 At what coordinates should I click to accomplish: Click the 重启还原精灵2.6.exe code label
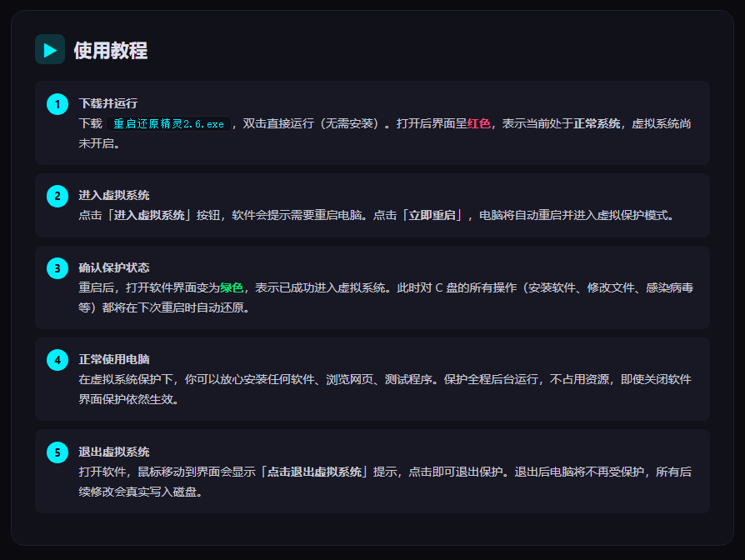[168, 123]
